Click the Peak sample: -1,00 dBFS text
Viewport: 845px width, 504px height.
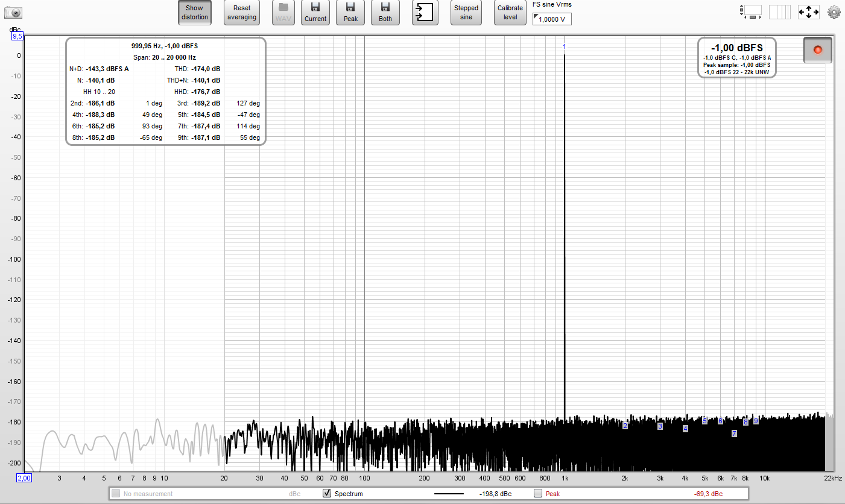737,65
